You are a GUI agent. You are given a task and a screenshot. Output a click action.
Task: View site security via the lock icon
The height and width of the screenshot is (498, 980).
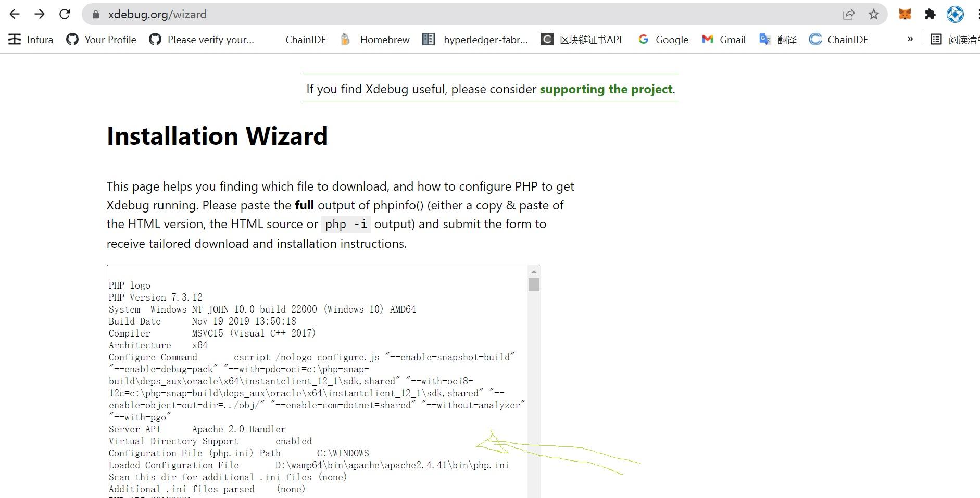pos(95,14)
